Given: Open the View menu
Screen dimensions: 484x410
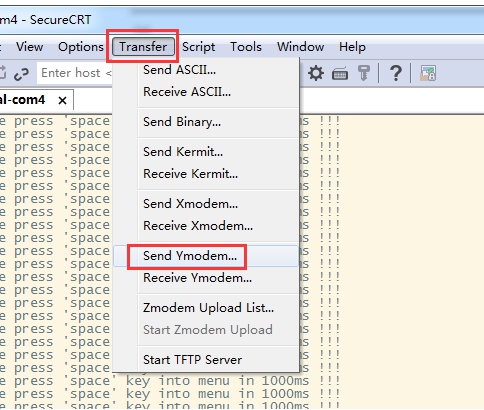Looking at the screenshot, I should pos(29,47).
